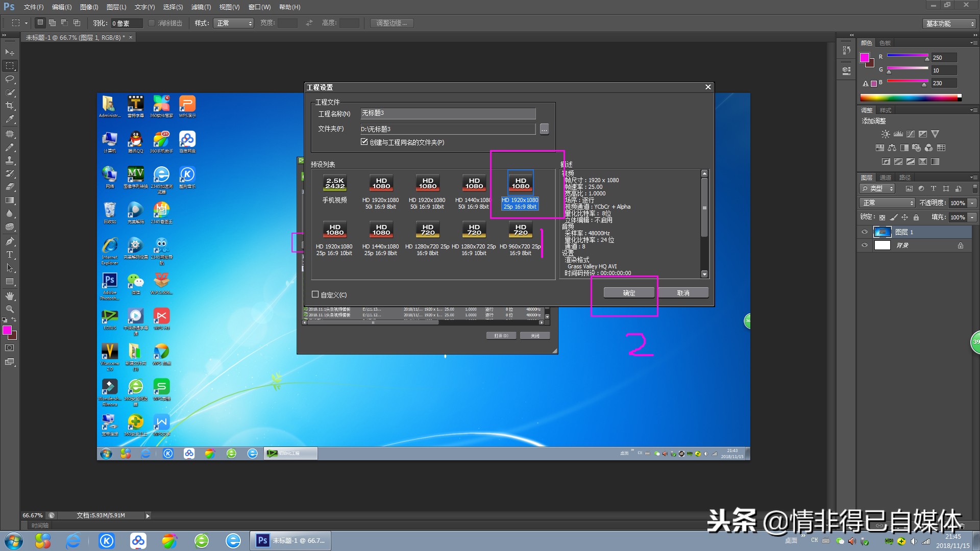Open the Brightness/Contrast adjustment
Viewport: 980px width, 551px height.
[886, 134]
